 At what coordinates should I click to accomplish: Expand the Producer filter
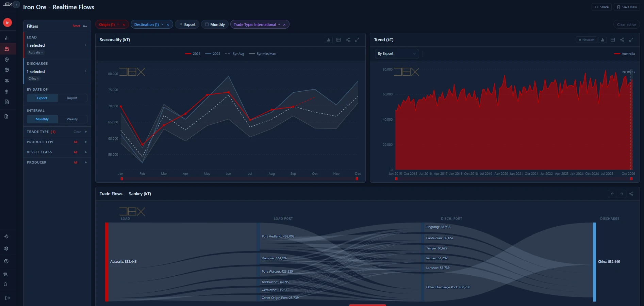click(57, 163)
